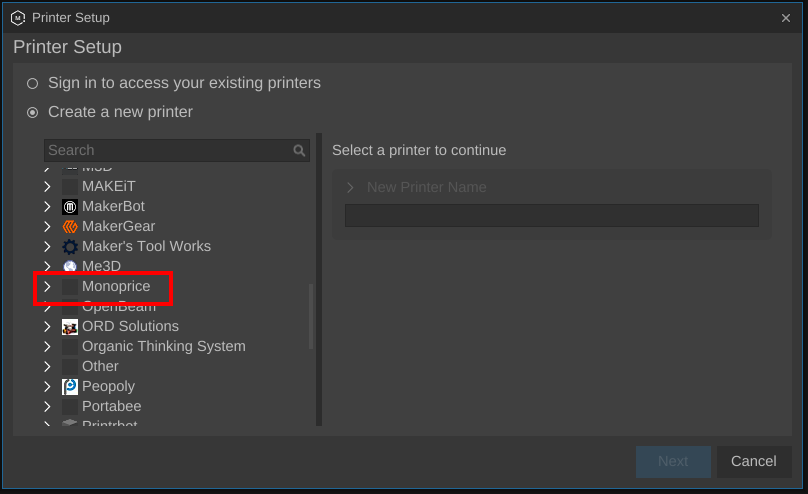Select the Organic Thinking System row

click(x=177, y=347)
